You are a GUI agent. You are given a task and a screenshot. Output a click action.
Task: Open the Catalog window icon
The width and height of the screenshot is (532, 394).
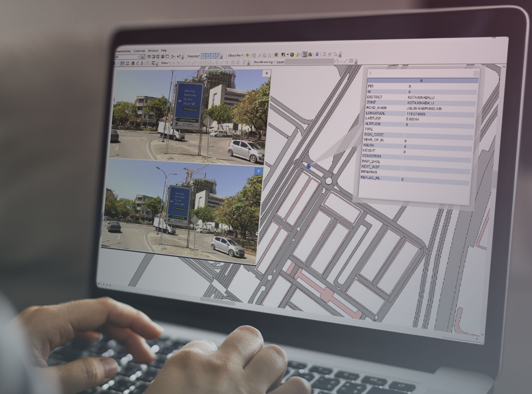click(x=153, y=57)
